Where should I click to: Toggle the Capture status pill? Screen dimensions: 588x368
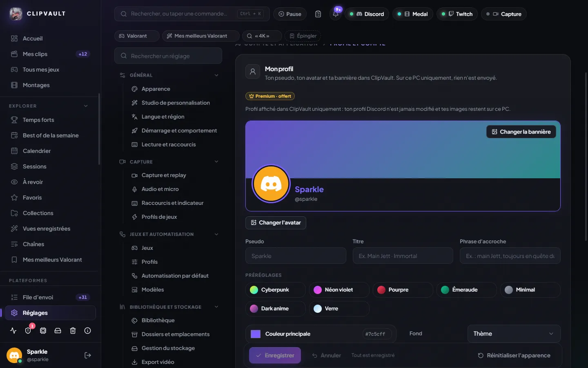(x=503, y=14)
